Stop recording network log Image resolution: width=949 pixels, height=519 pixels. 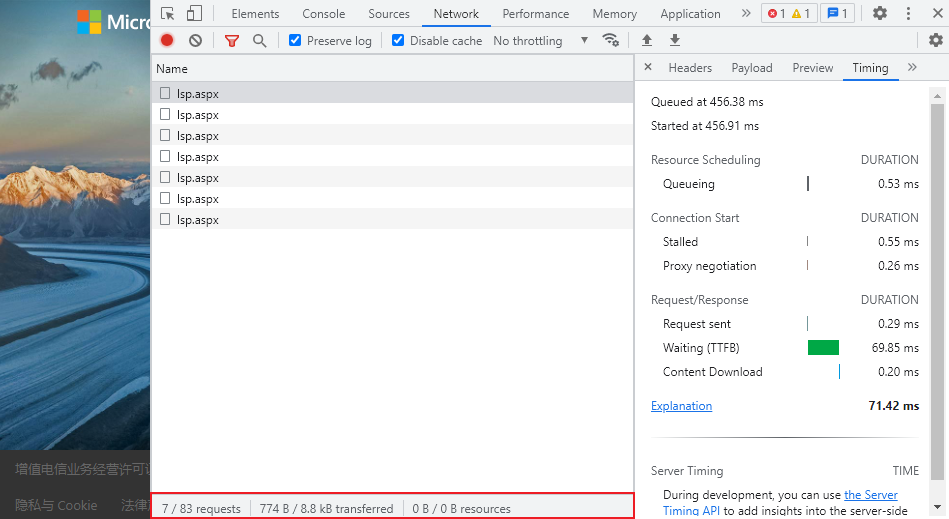(167, 41)
